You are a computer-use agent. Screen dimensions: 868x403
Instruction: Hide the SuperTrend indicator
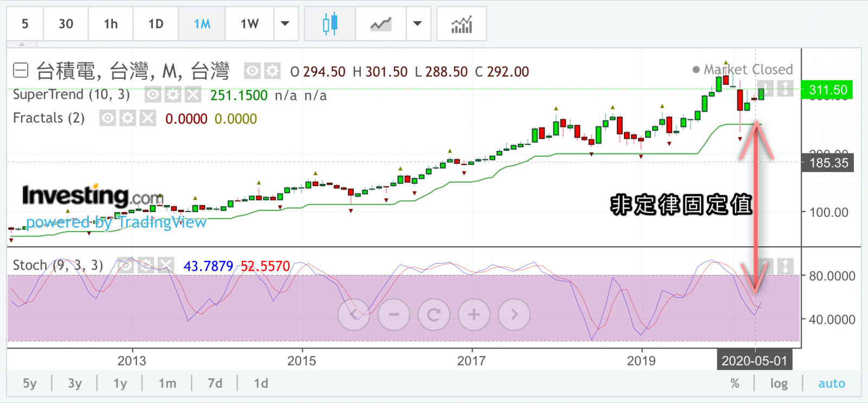153,95
